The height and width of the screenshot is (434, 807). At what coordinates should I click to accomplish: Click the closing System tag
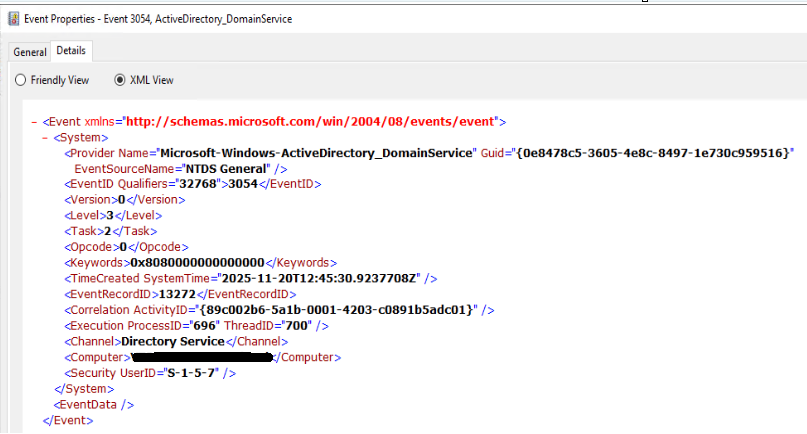coord(84,389)
